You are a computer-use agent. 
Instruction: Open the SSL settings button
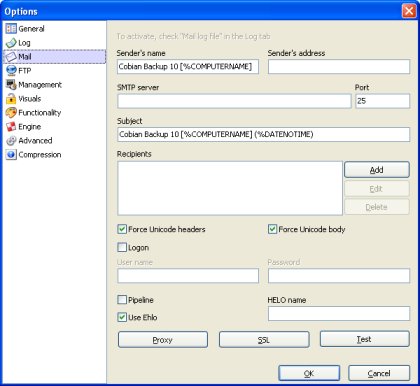coord(264,340)
